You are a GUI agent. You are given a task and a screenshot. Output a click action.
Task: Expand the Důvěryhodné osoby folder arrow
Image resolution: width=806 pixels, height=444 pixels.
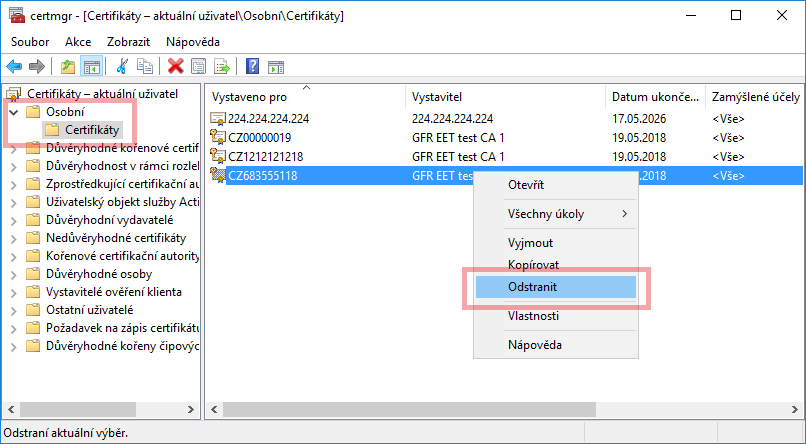(13, 274)
